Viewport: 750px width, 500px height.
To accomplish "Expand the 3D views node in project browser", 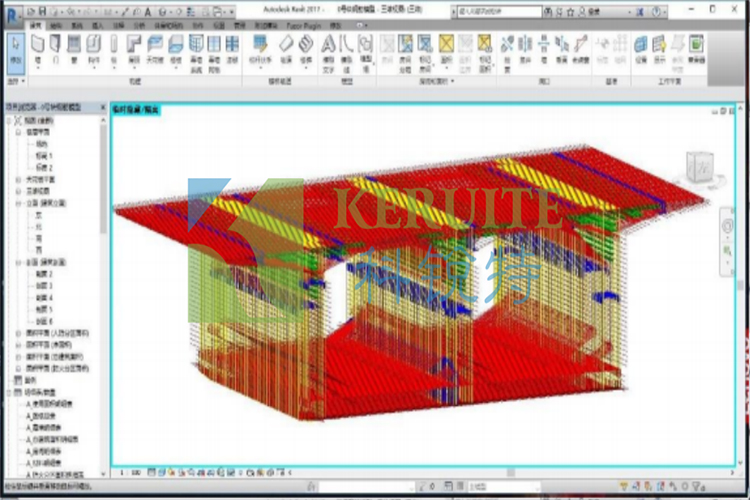I will [x=18, y=191].
